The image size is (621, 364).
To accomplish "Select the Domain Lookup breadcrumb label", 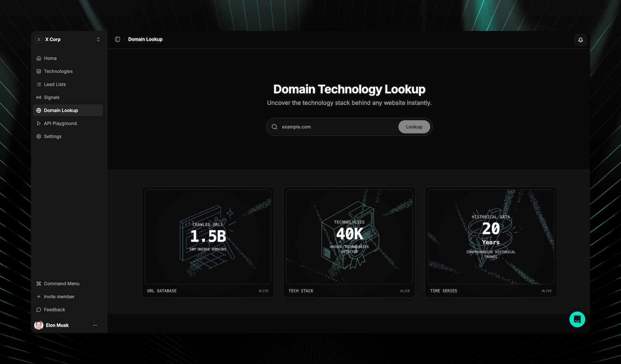I will pos(145,39).
